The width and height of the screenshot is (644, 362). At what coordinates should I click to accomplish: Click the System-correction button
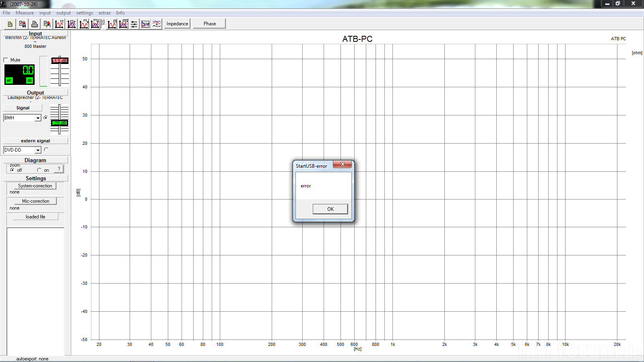(35, 186)
